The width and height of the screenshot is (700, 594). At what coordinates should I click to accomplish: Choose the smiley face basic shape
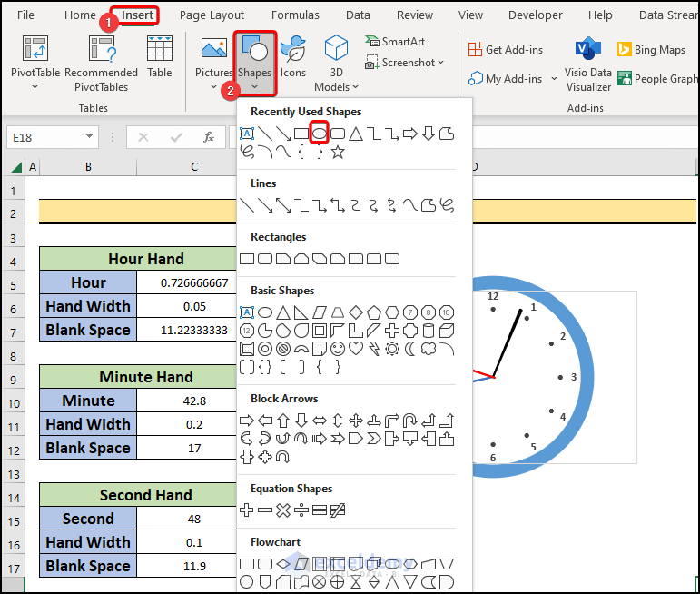point(338,349)
